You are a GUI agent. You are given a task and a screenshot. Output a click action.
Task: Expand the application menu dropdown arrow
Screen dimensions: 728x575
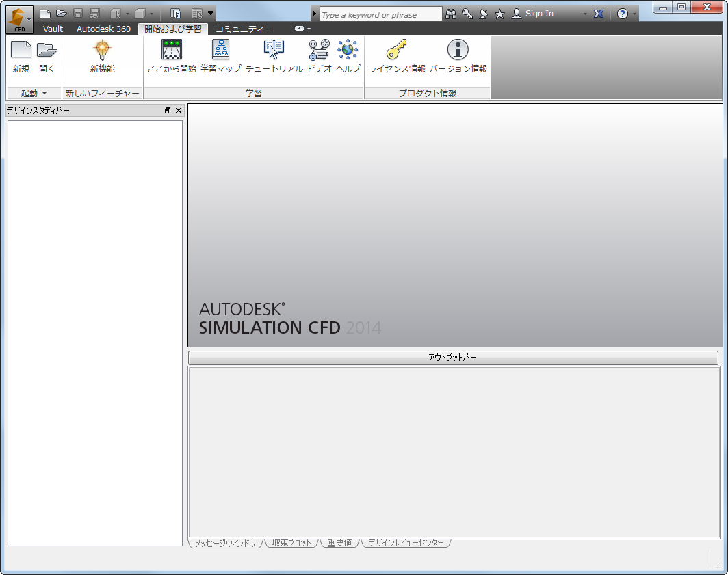tap(29, 19)
